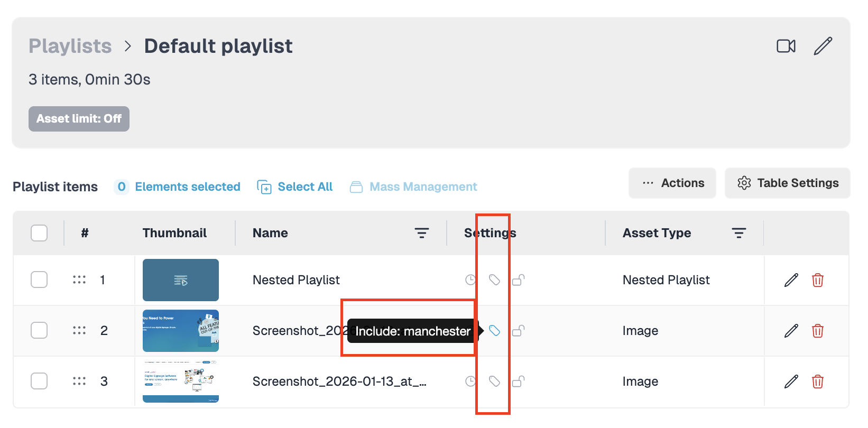Open Table Settings
Screen dimensions: 868x428
tap(788, 183)
